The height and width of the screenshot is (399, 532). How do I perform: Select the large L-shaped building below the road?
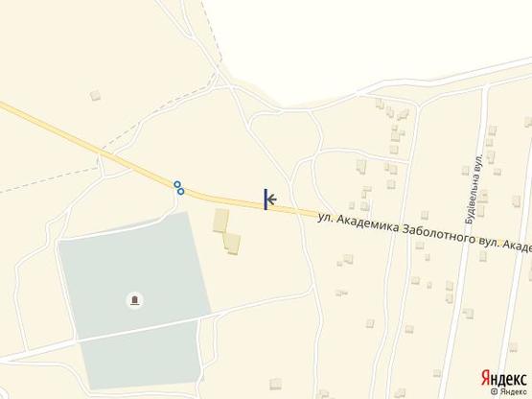tap(226, 231)
